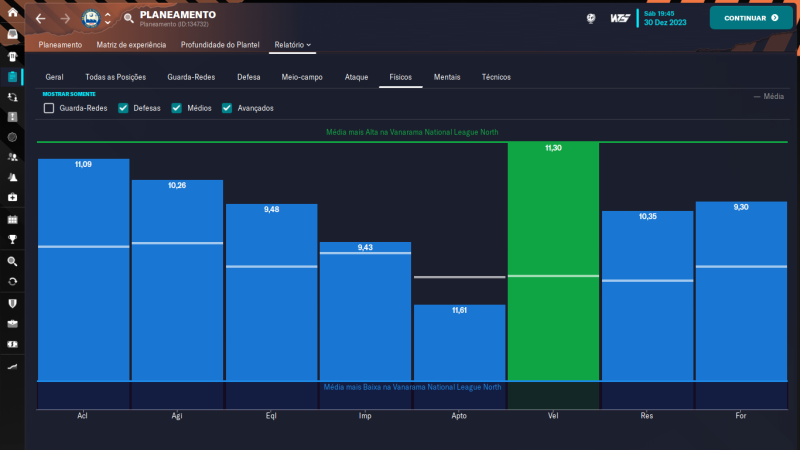
Task: Open the Inbox icon in the sidebar
Action: (12, 35)
